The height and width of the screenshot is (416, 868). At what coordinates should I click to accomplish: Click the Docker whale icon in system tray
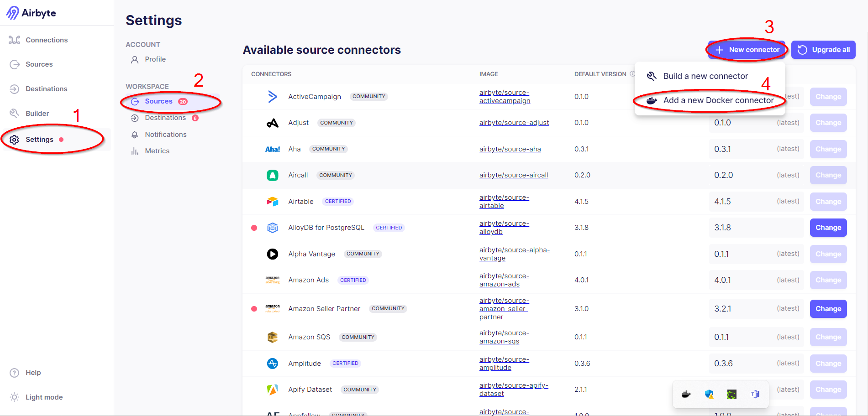click(x=686, y=394)
